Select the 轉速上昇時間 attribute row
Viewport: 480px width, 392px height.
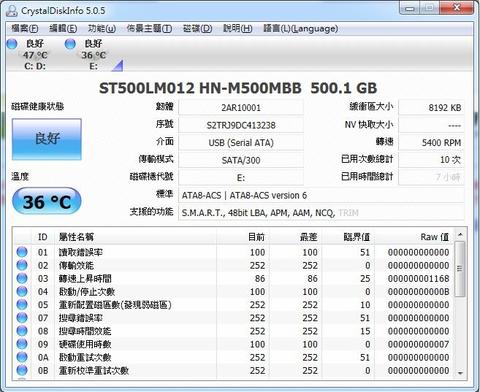click(233, 278)
